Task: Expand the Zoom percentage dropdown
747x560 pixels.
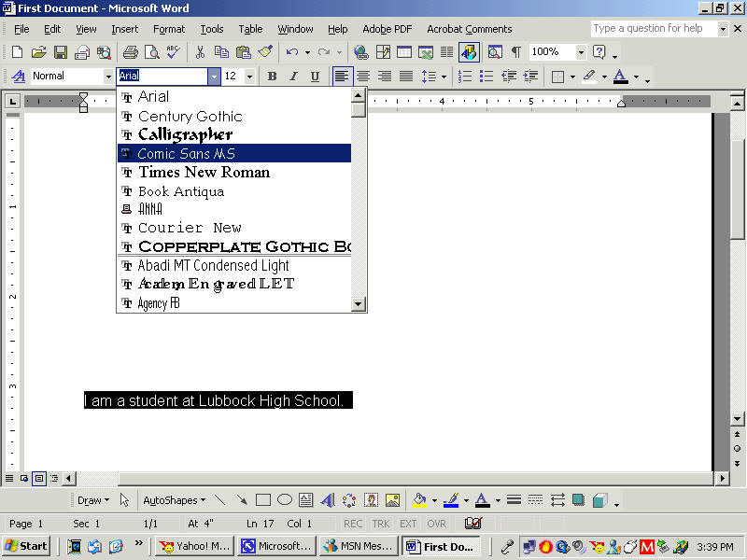Action: (581, 52)
